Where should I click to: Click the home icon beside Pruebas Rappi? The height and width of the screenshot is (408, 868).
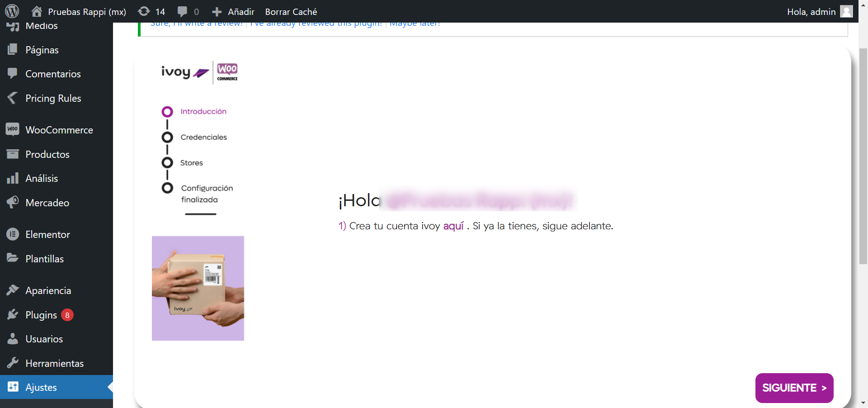coord(37,11)
